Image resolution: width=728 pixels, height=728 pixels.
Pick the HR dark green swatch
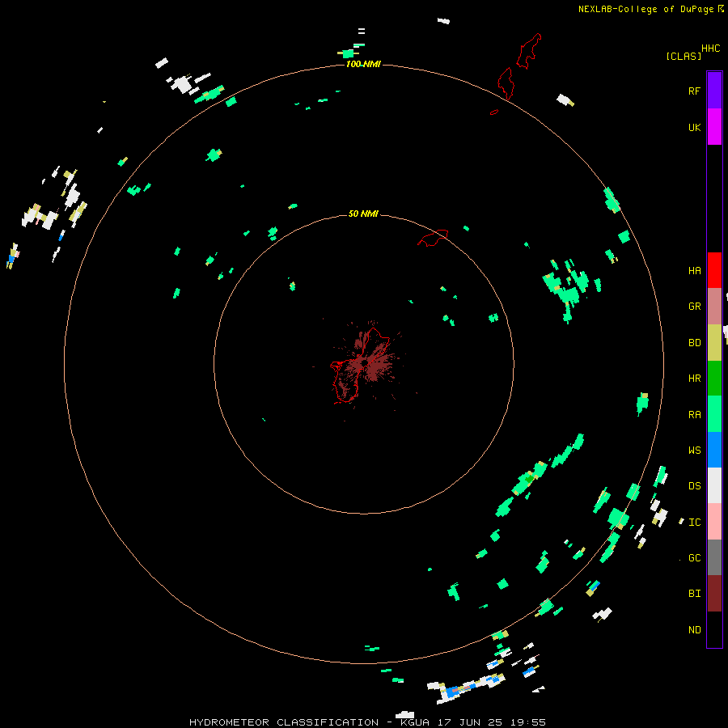(x=714, y=379)
